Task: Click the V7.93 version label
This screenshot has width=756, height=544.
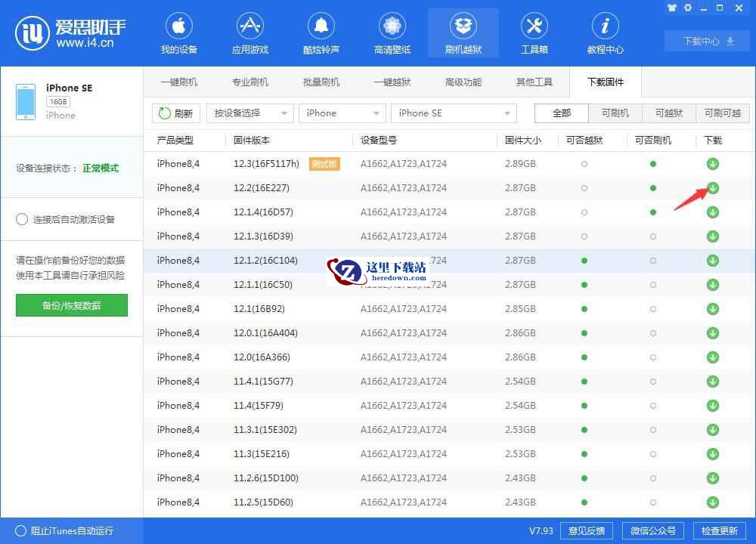Action: [541, 531]
